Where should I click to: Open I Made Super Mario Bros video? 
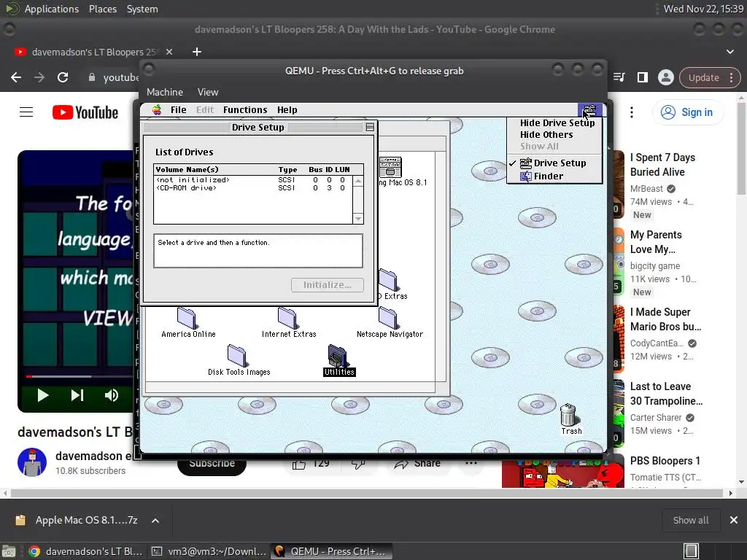(665, 319)
